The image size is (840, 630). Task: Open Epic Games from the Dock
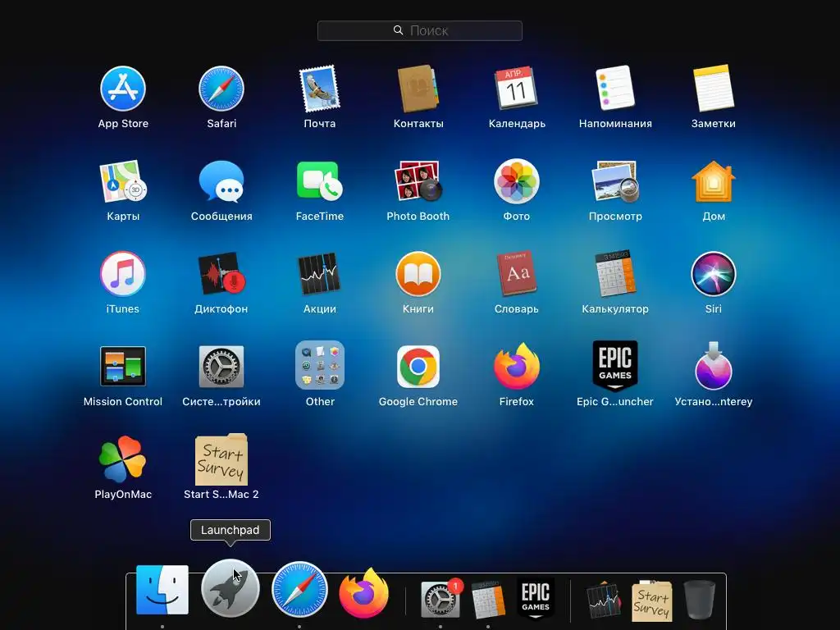(536, 597)
